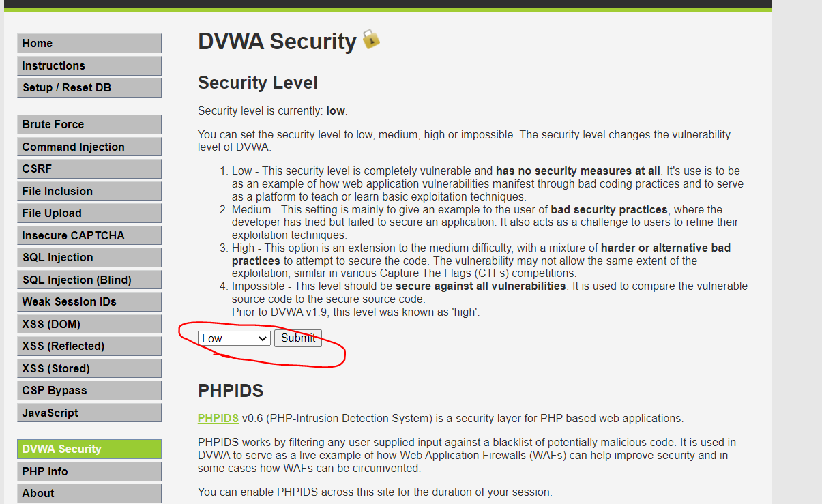Open the SQL Injection module
822x504 pixels.
click(x=89, y=257)
